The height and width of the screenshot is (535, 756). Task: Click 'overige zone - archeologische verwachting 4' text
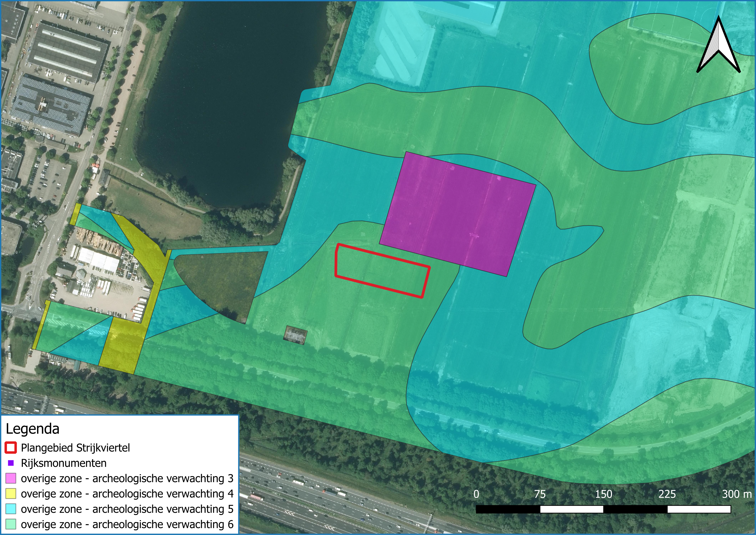(127, 494)
